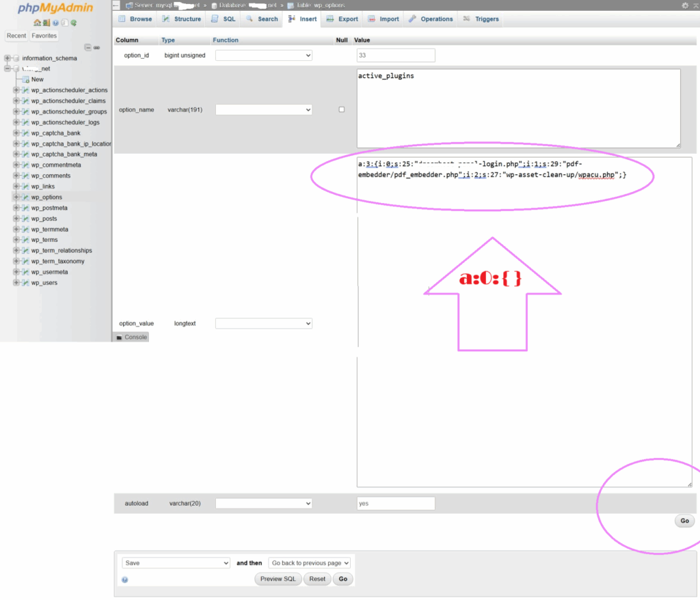Image resolution: width=700 pixels, height=600 pixels.
Task: Expand the wp_users table node
Action: pos(16,283)
